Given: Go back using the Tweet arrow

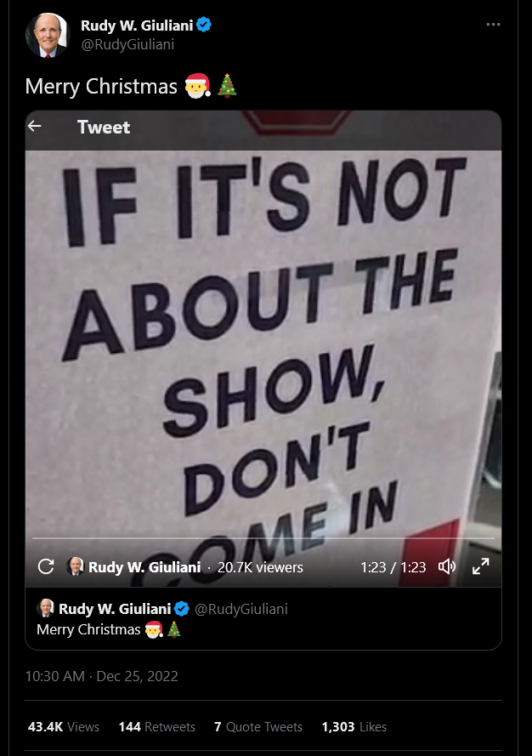Looking at the screenshot, I should [x=34, y=127].
